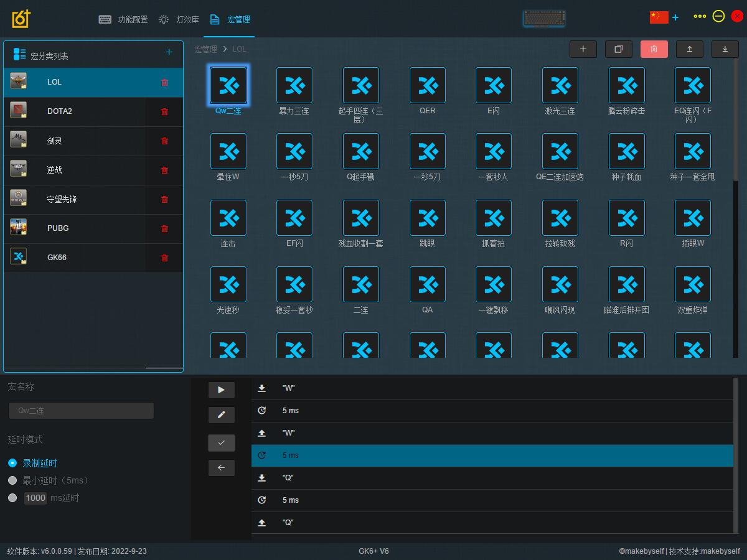Open the 暴力三连 macro thumbnail
The height and width of the screenshot is (560, 747).
click(x=294, y=86)
